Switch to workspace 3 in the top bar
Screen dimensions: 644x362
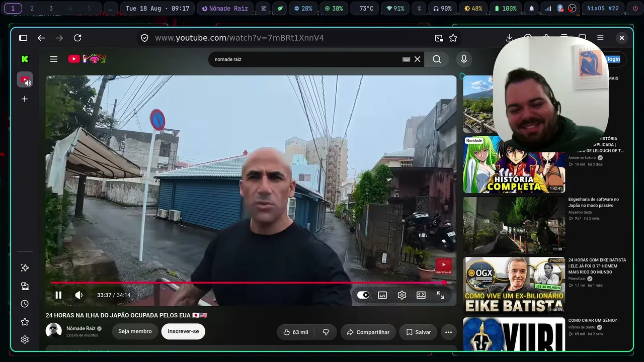pyautogui.click(x=51, y=9)
